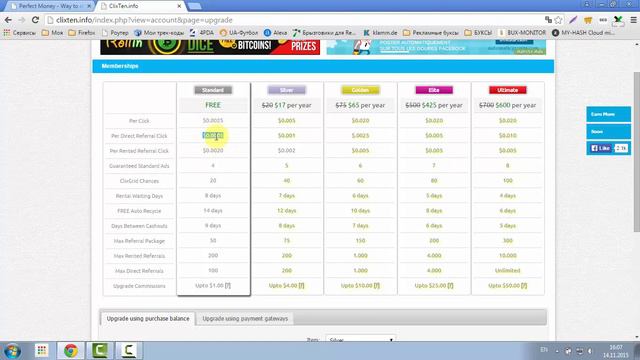
Task: Open the Item dropdown showing Silver
Action: click(360, 339)
